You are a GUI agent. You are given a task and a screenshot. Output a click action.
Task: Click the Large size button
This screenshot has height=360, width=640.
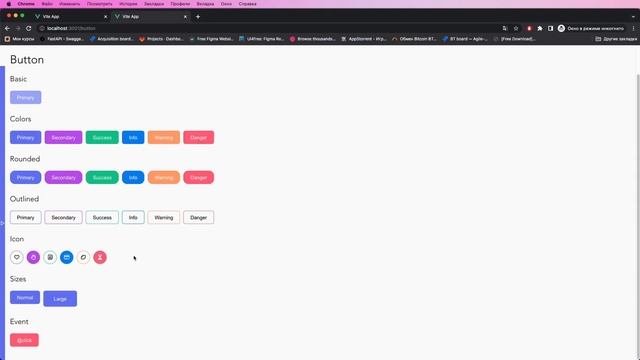(60, 299)
